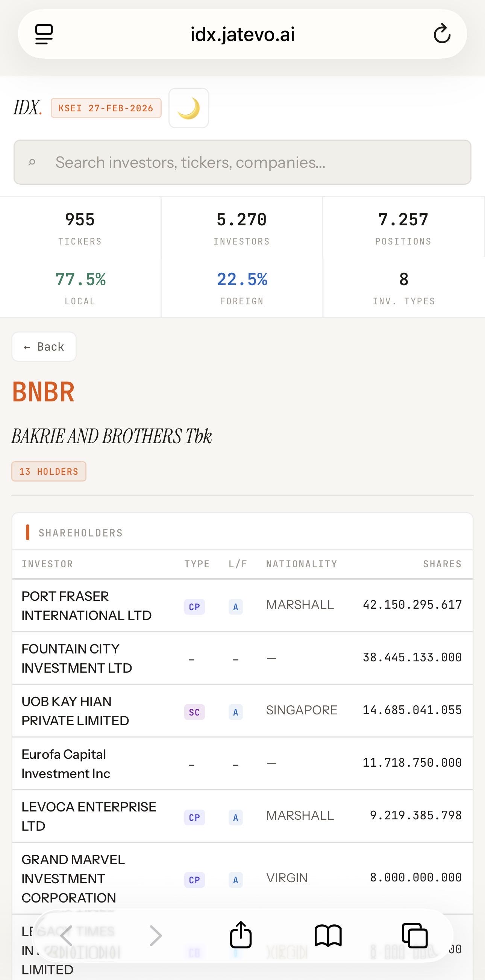This screenshot has width=485, height=980.
Task: Tap the KSEI 27-FEB-2026 date badge
Action: click(x=106, y=108)
